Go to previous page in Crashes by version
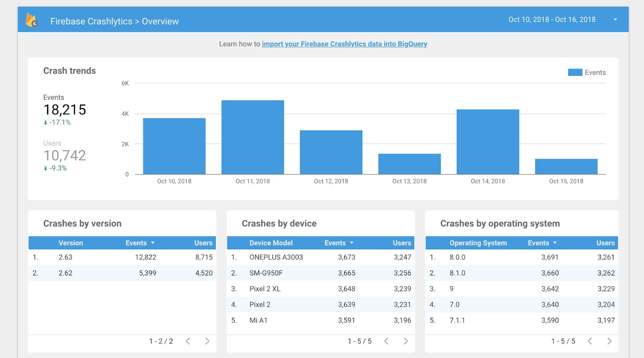The width and height of the screenshot is (644, 358). click(x=188, y=341)
